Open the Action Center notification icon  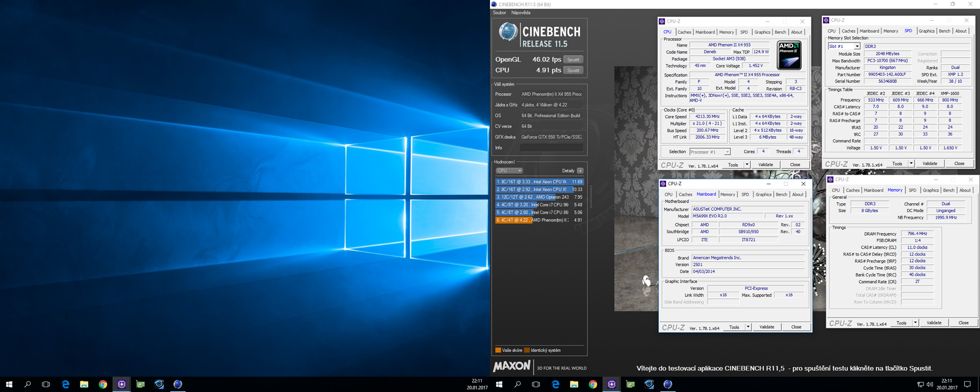coord(967,384)
